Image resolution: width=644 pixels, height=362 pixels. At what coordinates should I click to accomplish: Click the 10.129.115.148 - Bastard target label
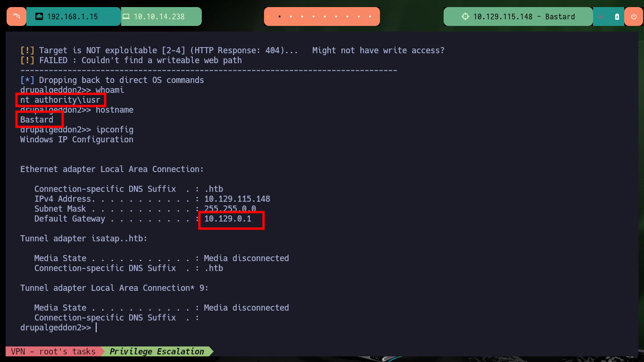click(x=524, y=16)
